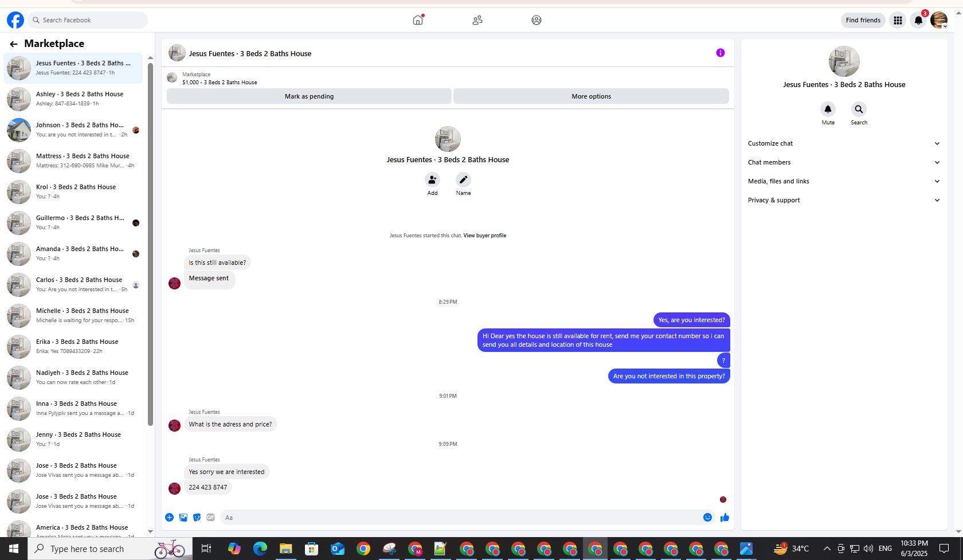The width and height of the screenshot is (963, 560).
Task: Open the View buyer profile link
Action: point(485,236)
